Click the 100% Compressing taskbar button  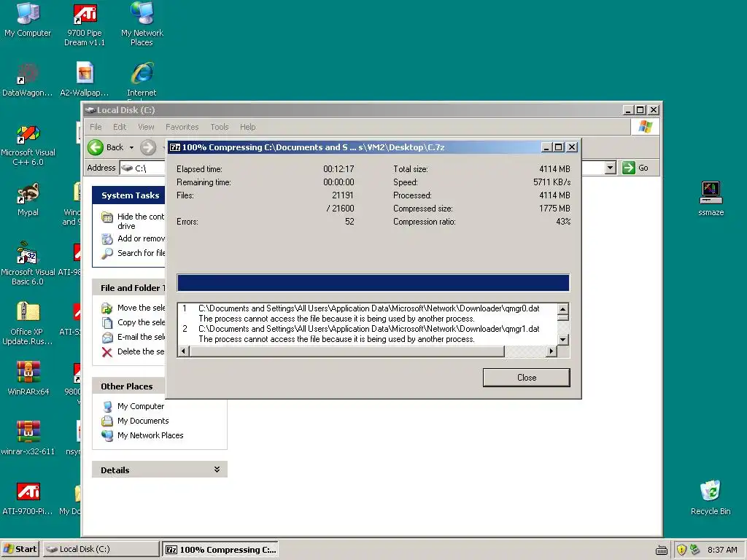[220, 549]
